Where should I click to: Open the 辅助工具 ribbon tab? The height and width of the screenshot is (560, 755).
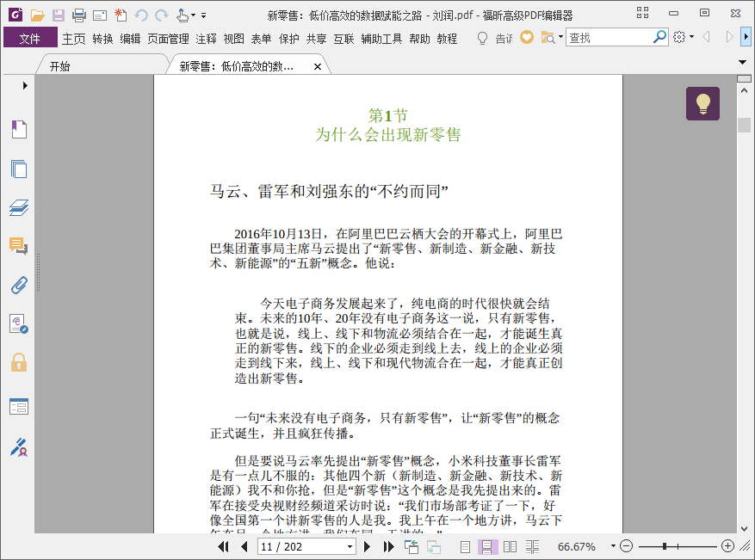click(381, 39)
